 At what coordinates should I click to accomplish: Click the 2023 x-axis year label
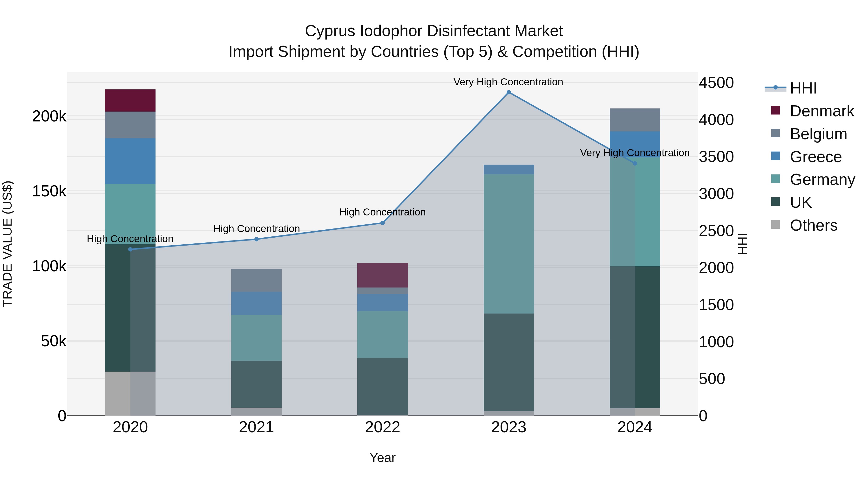(509, 427)
